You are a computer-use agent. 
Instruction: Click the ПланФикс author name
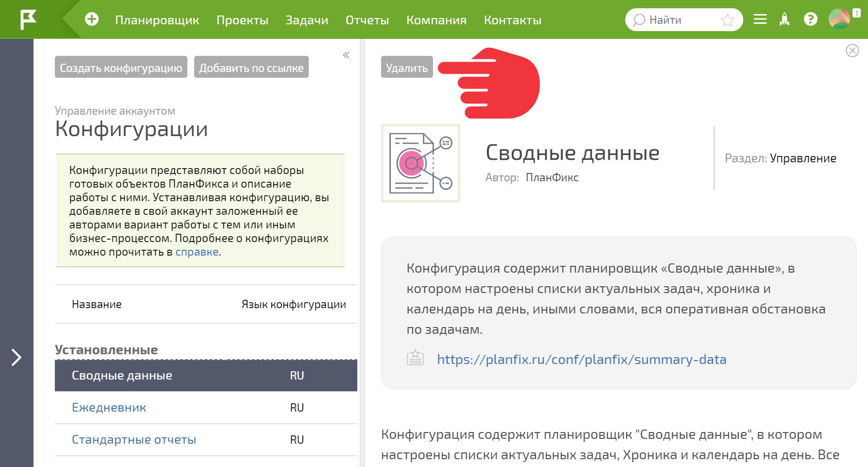552,177
